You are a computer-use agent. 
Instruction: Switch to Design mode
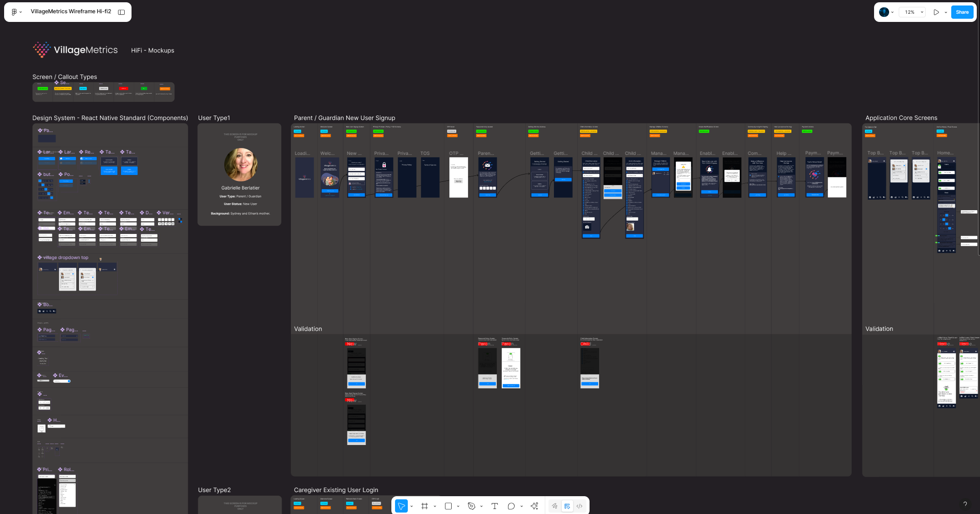[x=567, y=506]
